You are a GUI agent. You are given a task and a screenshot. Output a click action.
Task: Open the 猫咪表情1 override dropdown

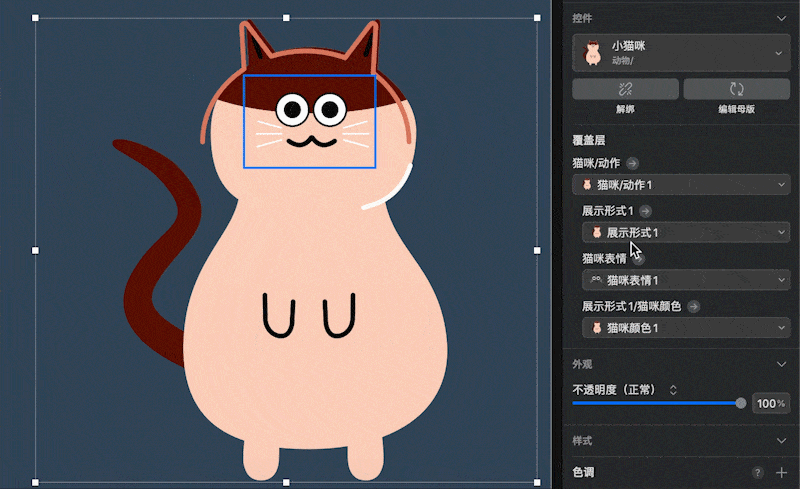(686, 280)
